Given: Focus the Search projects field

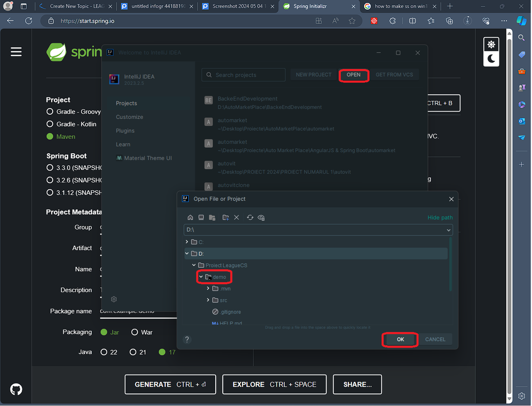Looking at the screenshot, I should point(244,75).
